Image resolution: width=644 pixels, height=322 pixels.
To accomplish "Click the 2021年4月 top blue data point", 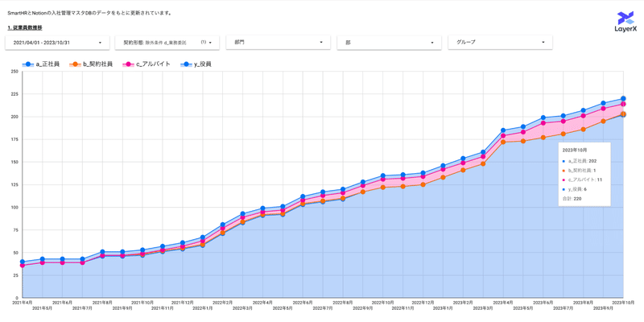I will click(23, 262).
